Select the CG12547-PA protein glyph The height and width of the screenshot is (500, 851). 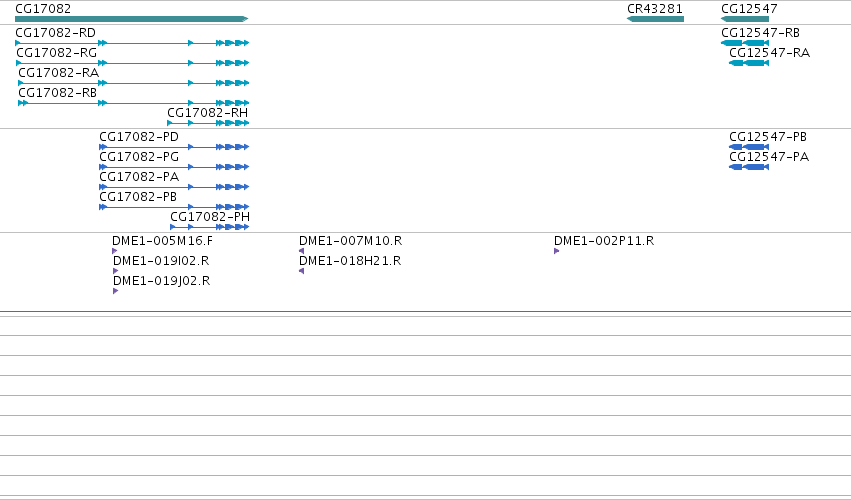click(x=749, y=167)
